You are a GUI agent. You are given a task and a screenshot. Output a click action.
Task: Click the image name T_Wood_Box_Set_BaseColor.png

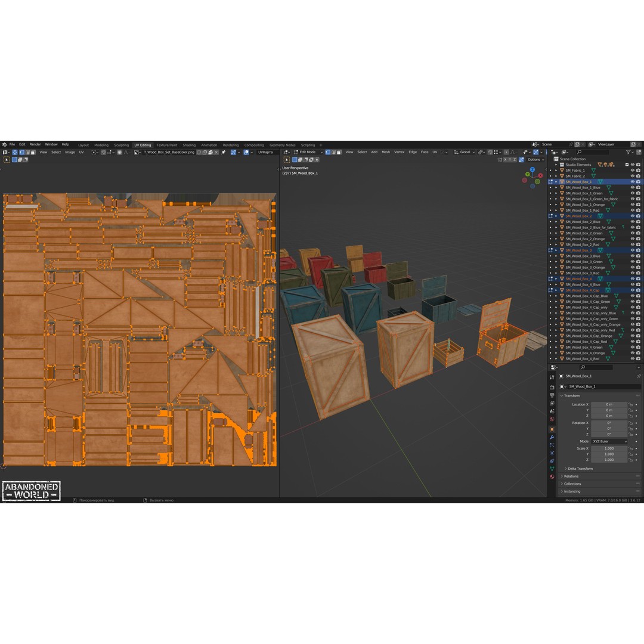(x=169, y=153)
